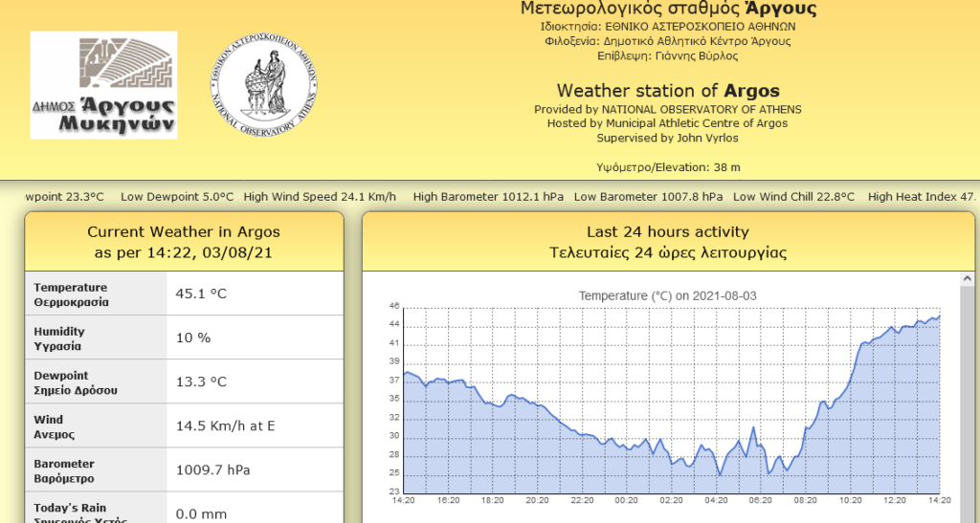The height and width of the screenshot is (523, 980).
Task: Select the Temperature row label
Action: 71,294
